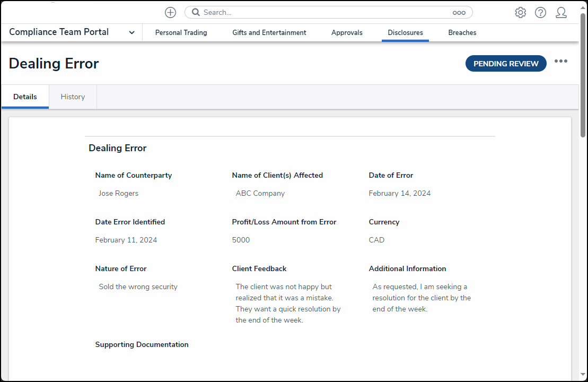Click inside the Search field
Viewport: 588px width, 382px height.
[318, 12]
